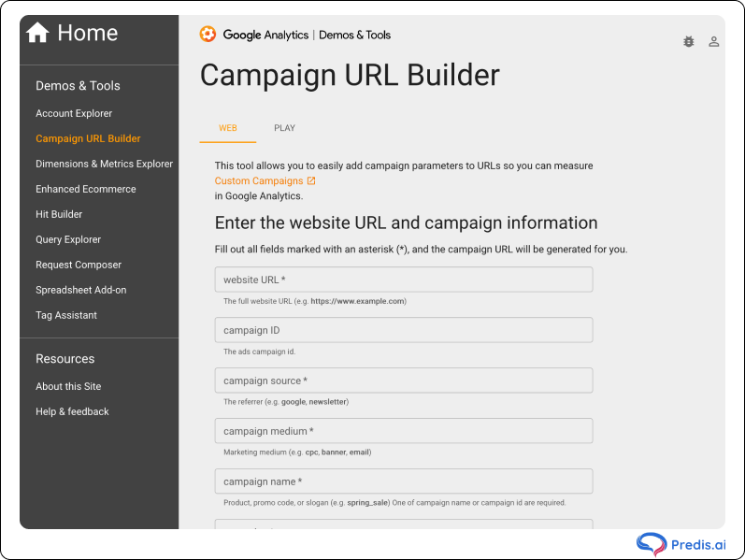Open Dimensions & Metrics Explorer
The height and width of the screenshot is (560, 745).
(x=104, y=164)
